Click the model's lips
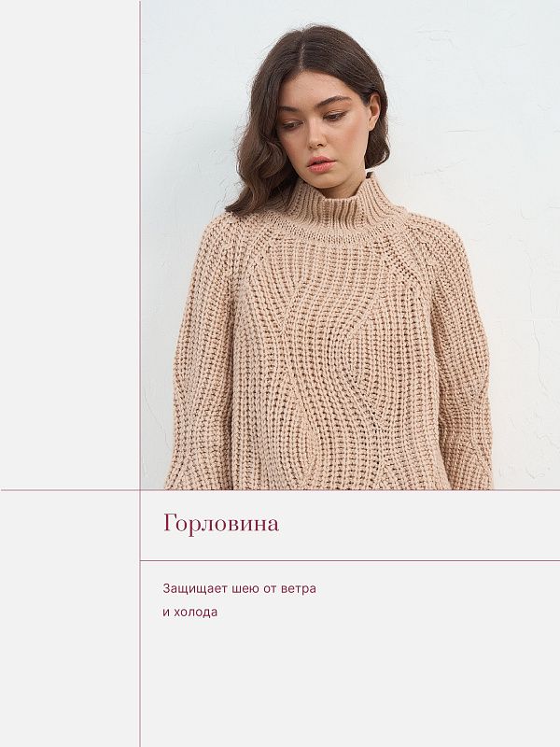The height and width of the screenshot is (747, 560). tap(320, 163)
